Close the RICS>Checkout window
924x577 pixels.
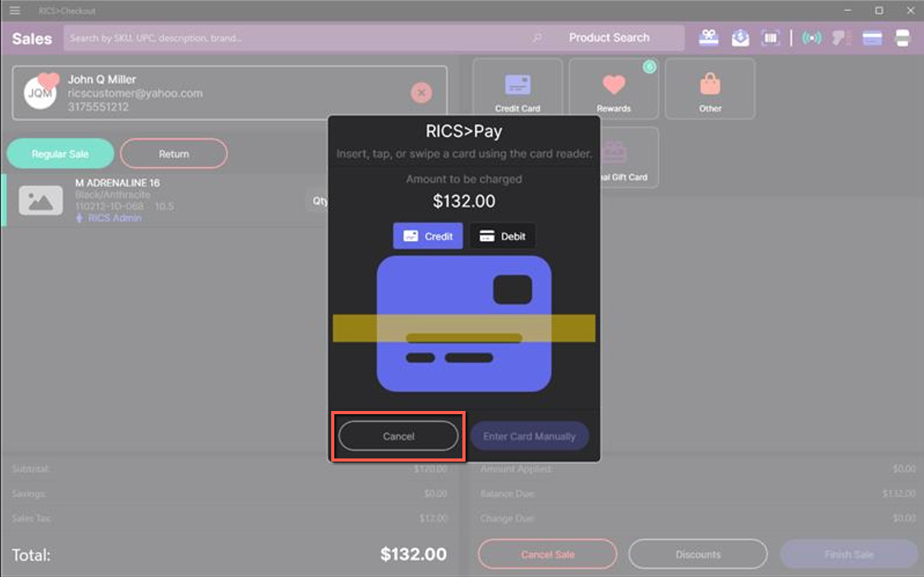pos(910,10)
